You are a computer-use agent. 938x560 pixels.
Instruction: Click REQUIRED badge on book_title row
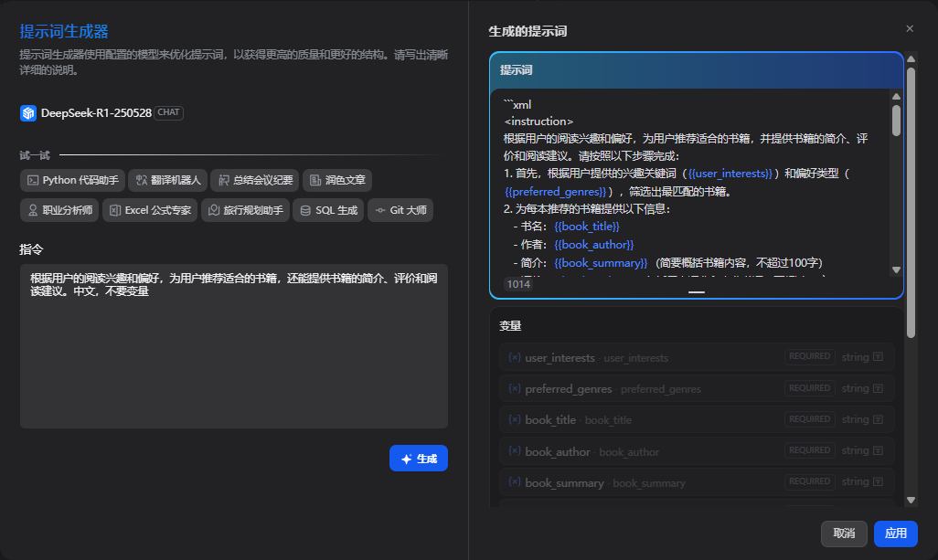click(x=809, y=419)
